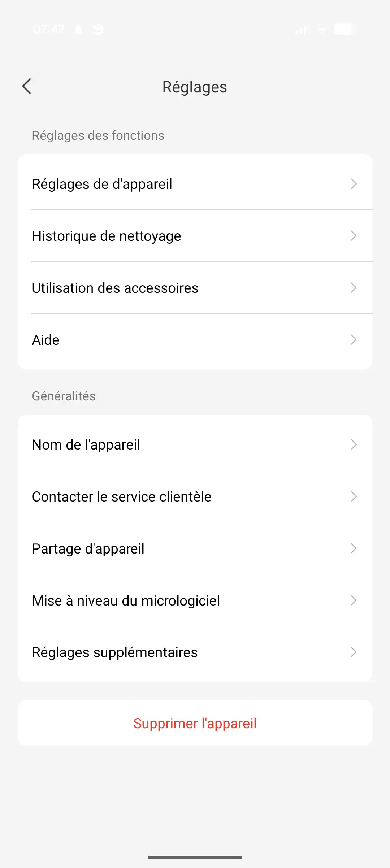Tap chevron next to Réglages supplémentaires

coord(354,652)
